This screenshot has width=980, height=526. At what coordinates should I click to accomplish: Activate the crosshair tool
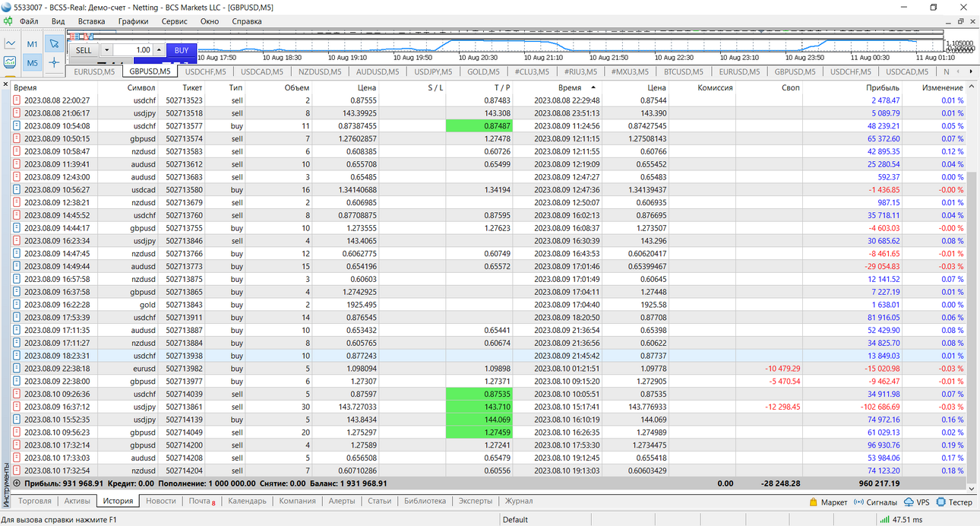(54, 63)
